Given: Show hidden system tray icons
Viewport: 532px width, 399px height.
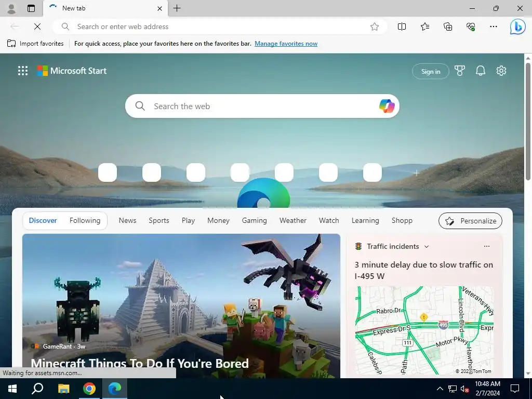Looking at the screenshot, I should click(x=440, y=389).
